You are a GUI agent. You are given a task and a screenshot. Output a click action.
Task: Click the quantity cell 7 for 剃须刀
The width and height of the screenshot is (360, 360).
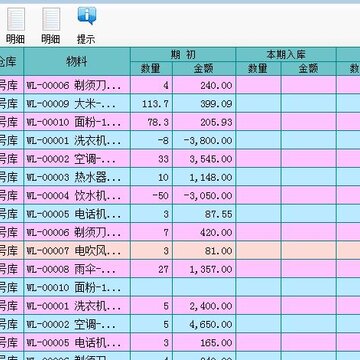pos(151,232)
